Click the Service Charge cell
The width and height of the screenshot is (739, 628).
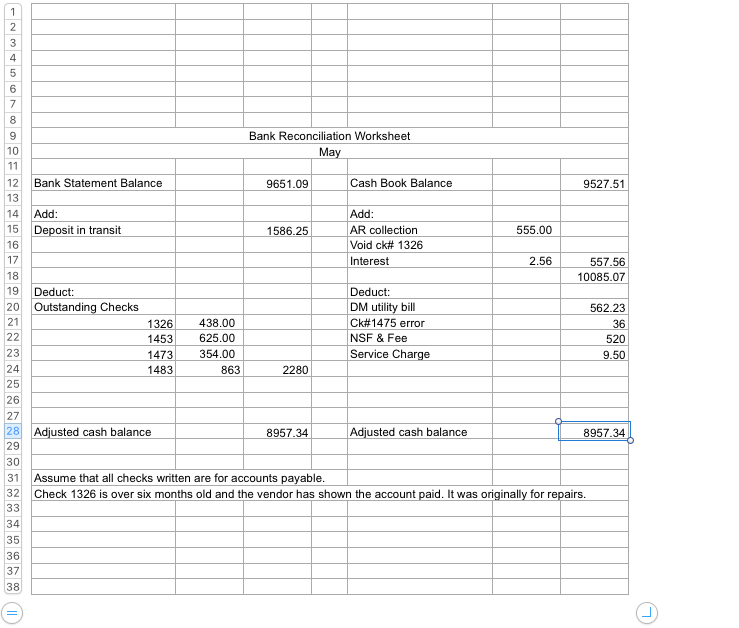[x=419, y=354]
